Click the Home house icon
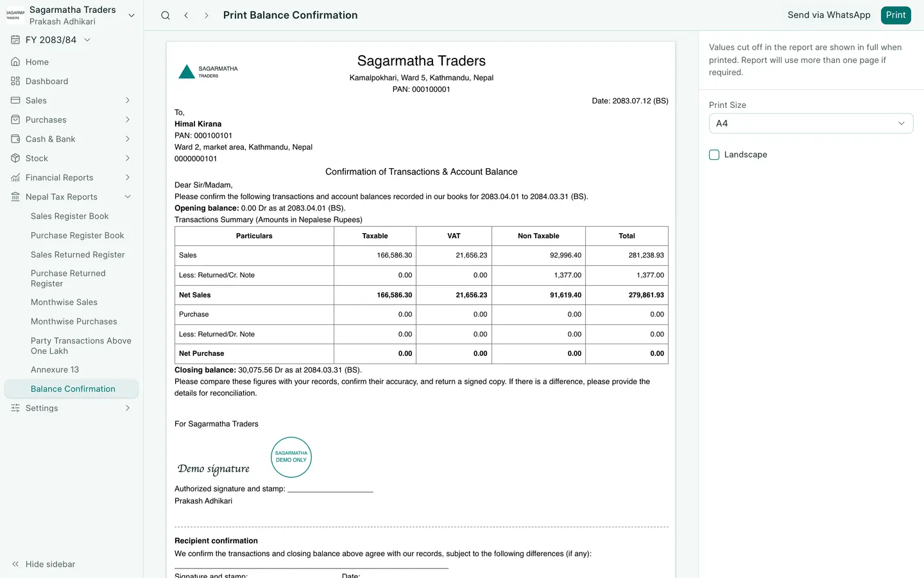Screen dimensions: 924x578 (x=15, y=62)
